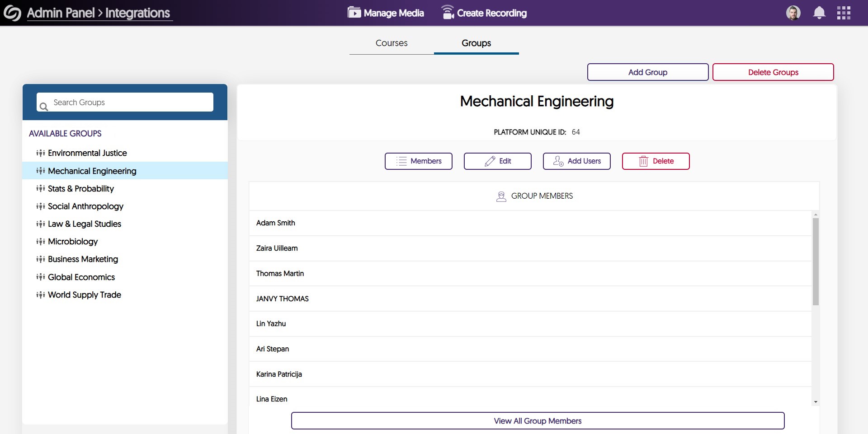Click the Edit pencil icon
868x434 pixels.
pyautogui.click(x=490, y=161)
